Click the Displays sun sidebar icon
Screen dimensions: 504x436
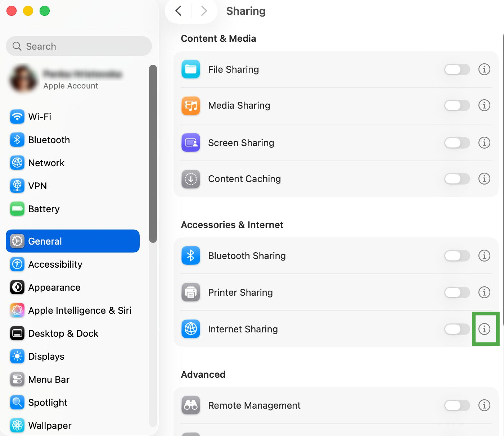pos(17,356)
